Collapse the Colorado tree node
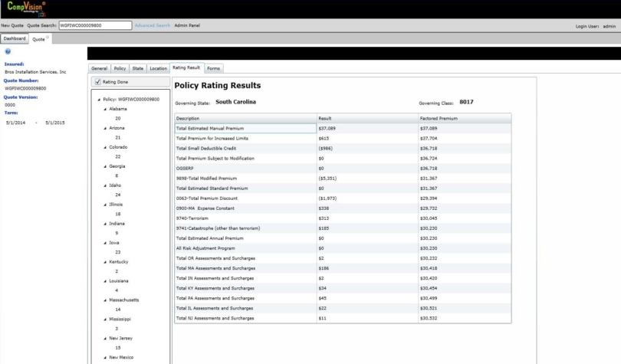621x364 pixels. (x=105, y=147)
